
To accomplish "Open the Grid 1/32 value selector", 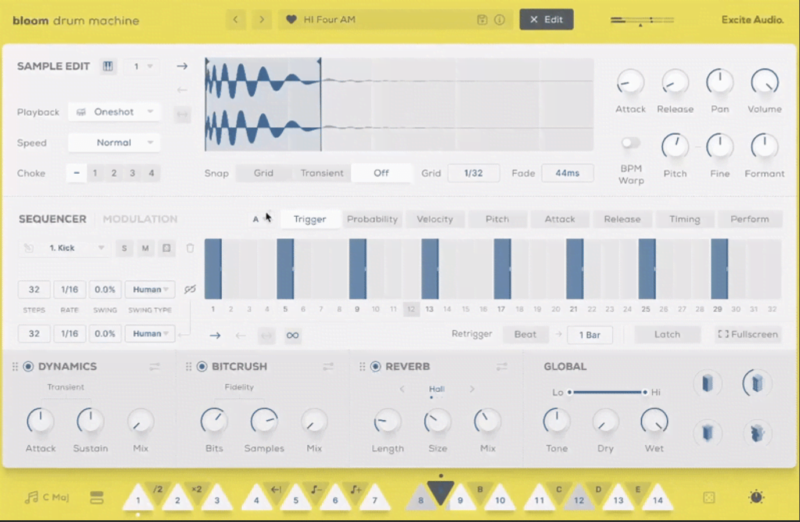I will [473, 173].
